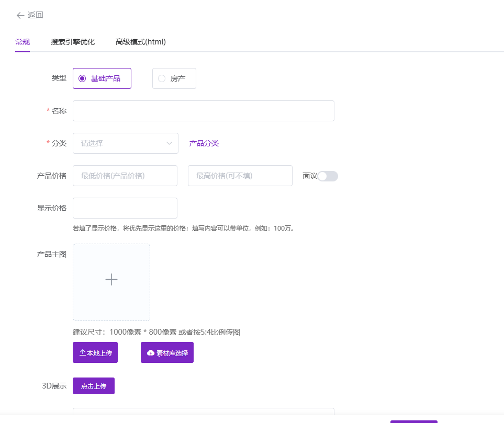Click the 显示价格 input field

[125, 208]
